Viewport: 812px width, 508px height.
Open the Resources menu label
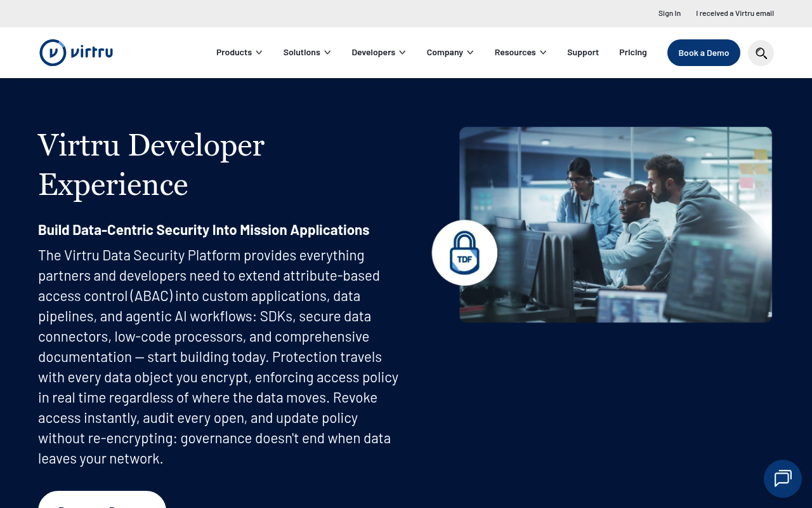515,53
